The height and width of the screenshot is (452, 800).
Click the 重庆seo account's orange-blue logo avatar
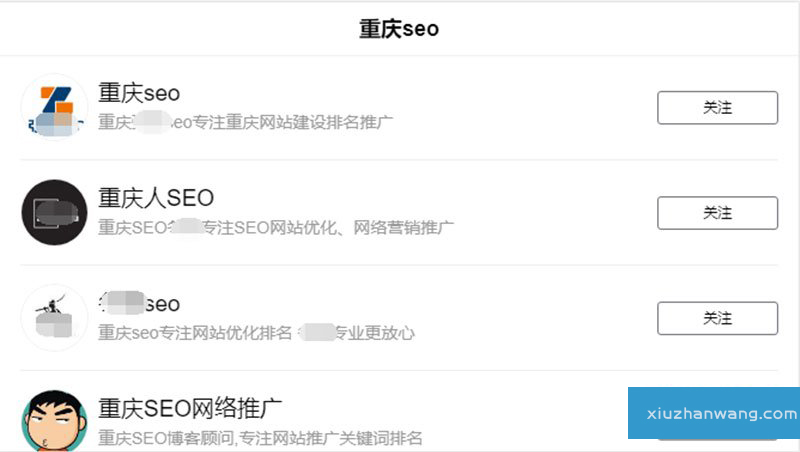tap(54, 107)
